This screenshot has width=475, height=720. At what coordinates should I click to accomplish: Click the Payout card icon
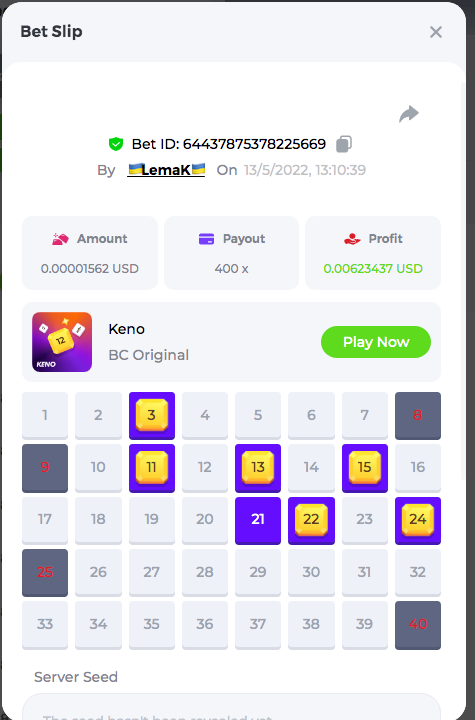[206, 239]
